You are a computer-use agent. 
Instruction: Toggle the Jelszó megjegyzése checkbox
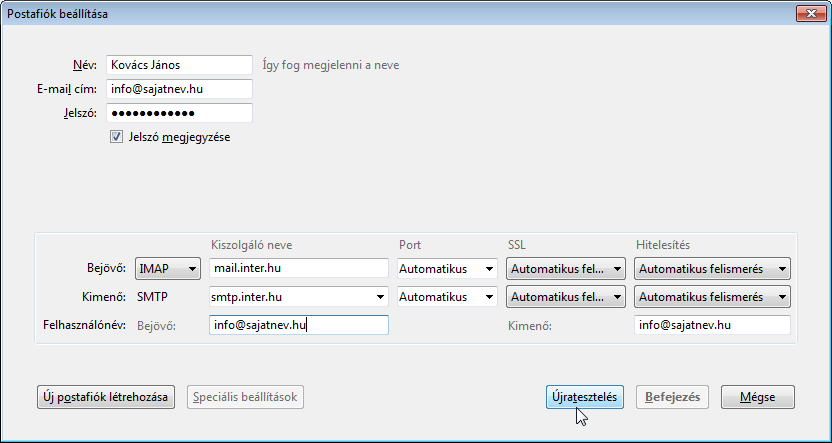(x=116, y=137)
